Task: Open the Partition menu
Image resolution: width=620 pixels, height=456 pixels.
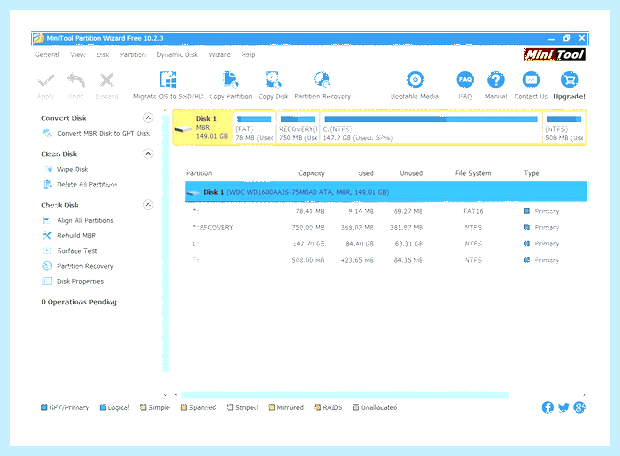Action: pos(133,55)
